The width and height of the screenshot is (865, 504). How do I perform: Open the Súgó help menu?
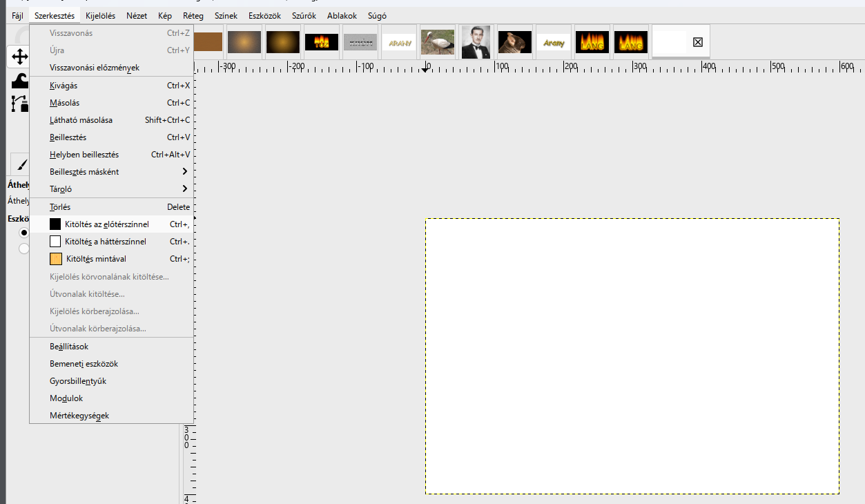[x=376, y=16]
